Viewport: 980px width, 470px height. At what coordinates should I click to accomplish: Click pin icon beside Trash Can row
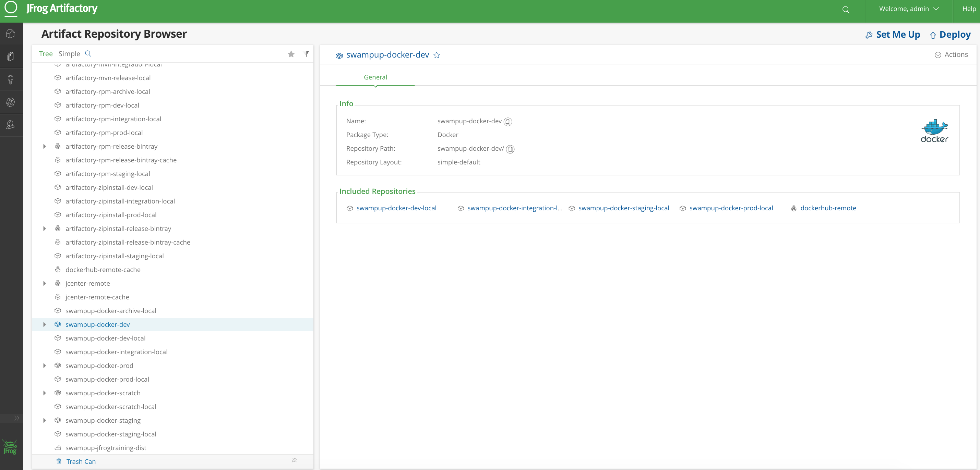click(294, 460)
